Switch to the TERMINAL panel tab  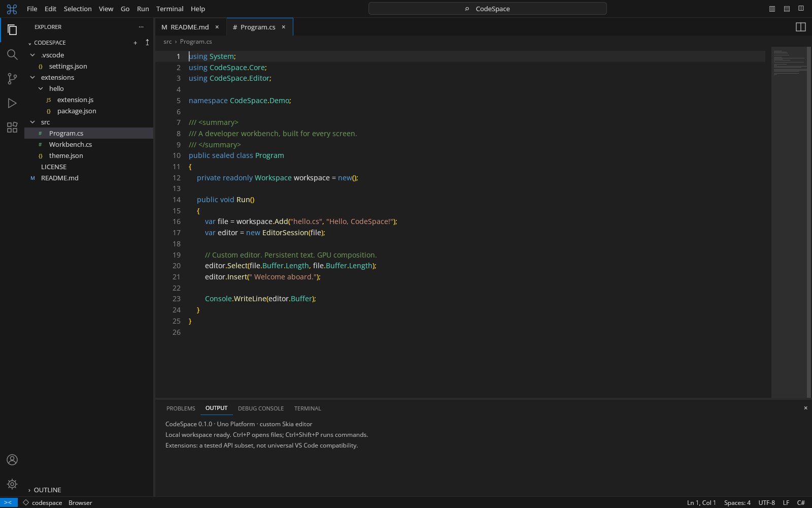[x=308, y=408]
